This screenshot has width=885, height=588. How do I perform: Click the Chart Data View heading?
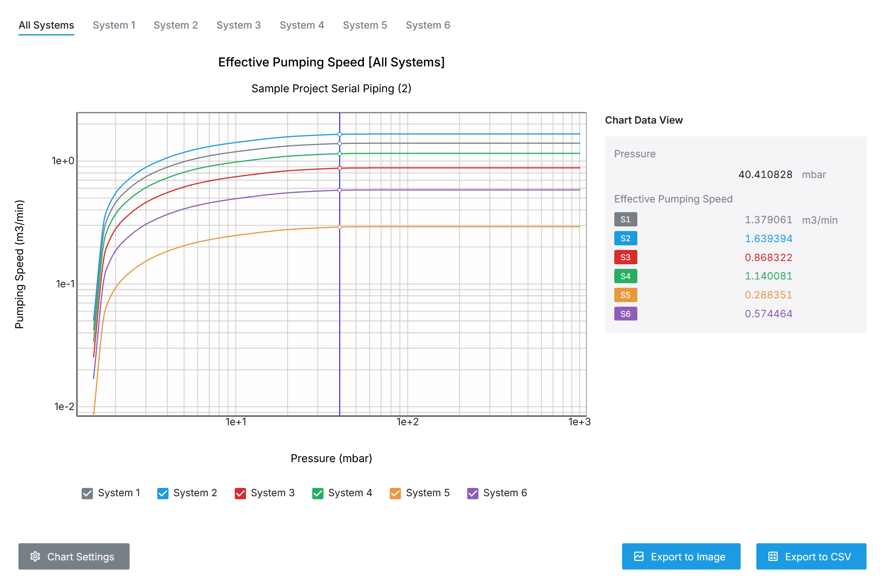pos(644,120)
